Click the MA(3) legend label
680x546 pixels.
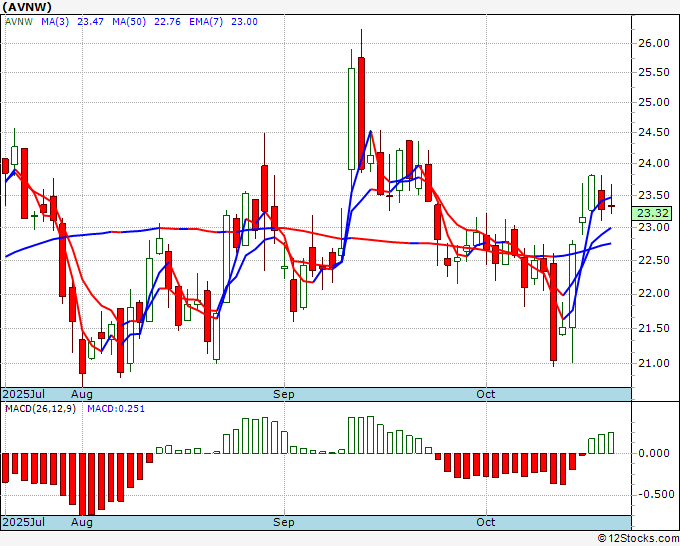(x=55, y=22)
